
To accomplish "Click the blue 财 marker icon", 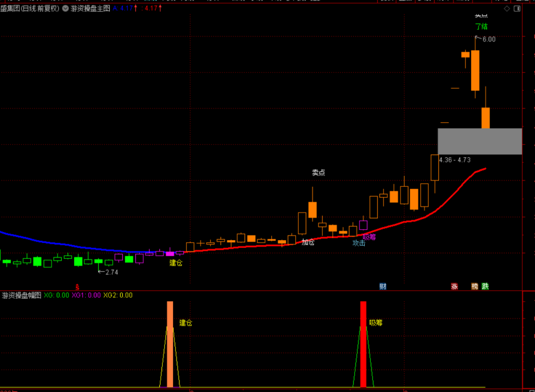I will pos(383,287).
